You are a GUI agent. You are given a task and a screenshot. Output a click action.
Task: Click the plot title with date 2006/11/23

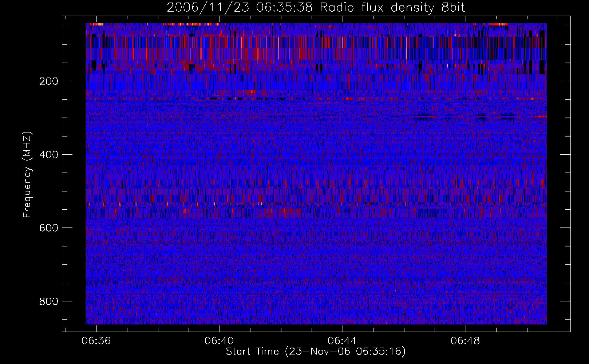click(x=316, y=7)
